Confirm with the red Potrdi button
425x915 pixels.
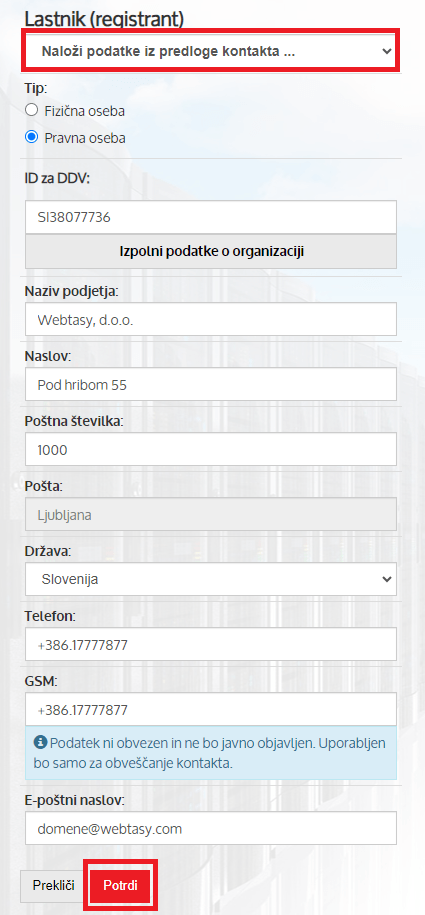[x=121, y=885]
